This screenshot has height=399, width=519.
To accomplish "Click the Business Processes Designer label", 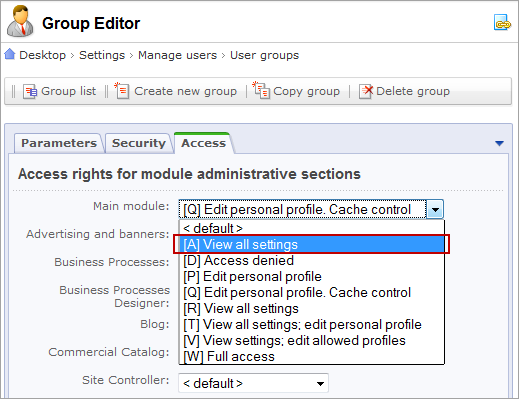I will [x=114, y=296].
